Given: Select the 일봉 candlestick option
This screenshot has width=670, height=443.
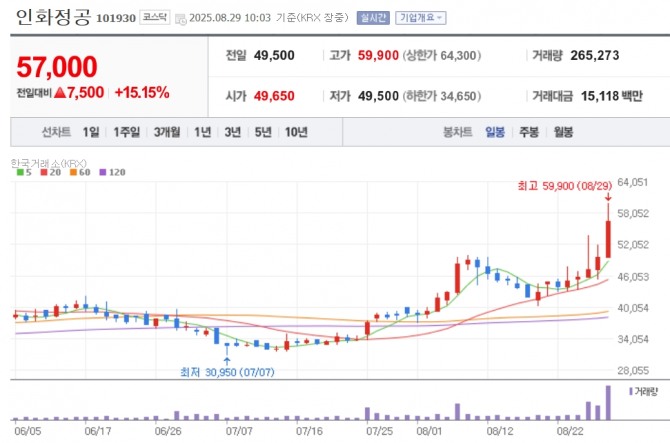Looking at the screenshot, I should point(495,132).
